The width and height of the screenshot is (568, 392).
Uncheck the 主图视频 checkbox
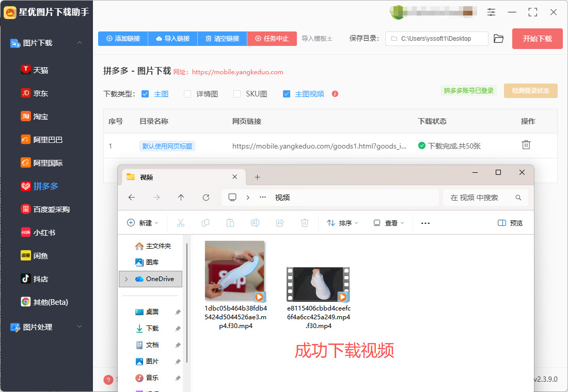click(x=287, y=94)
